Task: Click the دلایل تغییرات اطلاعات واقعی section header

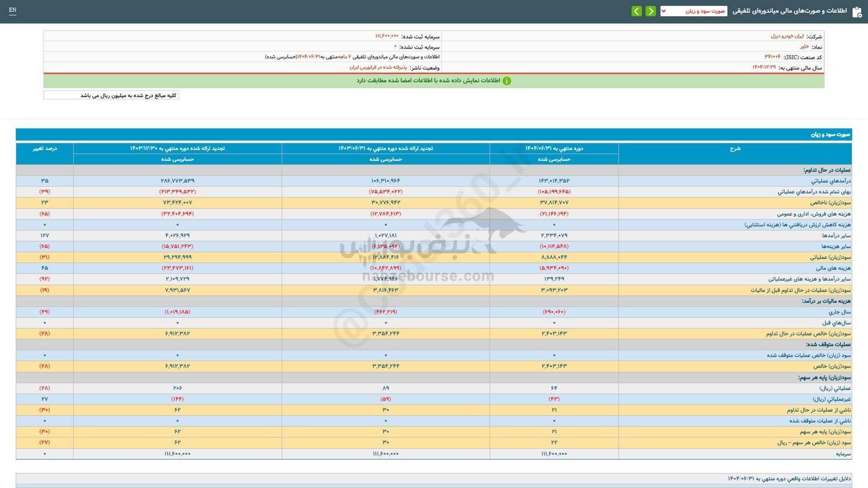Action: [789, 479]
